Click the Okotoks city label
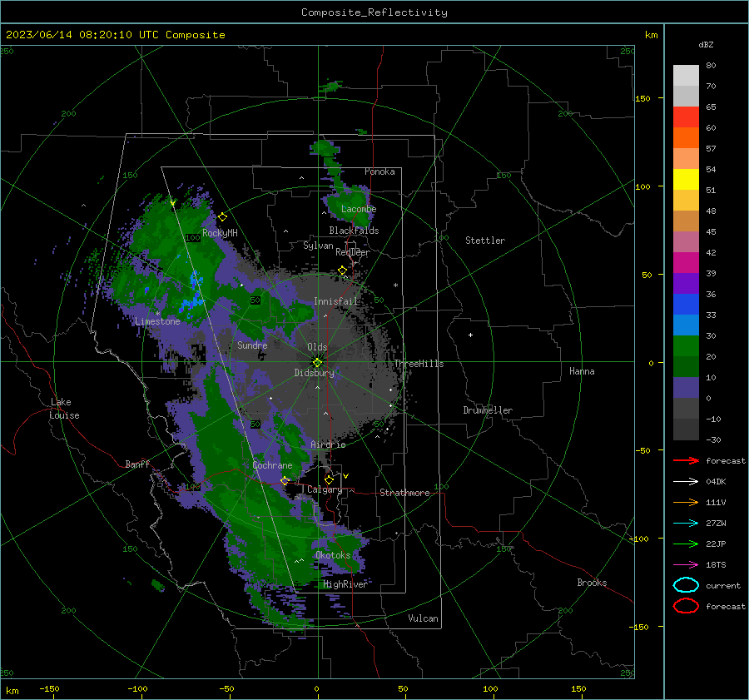This screenshot has height=700, width=749. click(333, 555)
